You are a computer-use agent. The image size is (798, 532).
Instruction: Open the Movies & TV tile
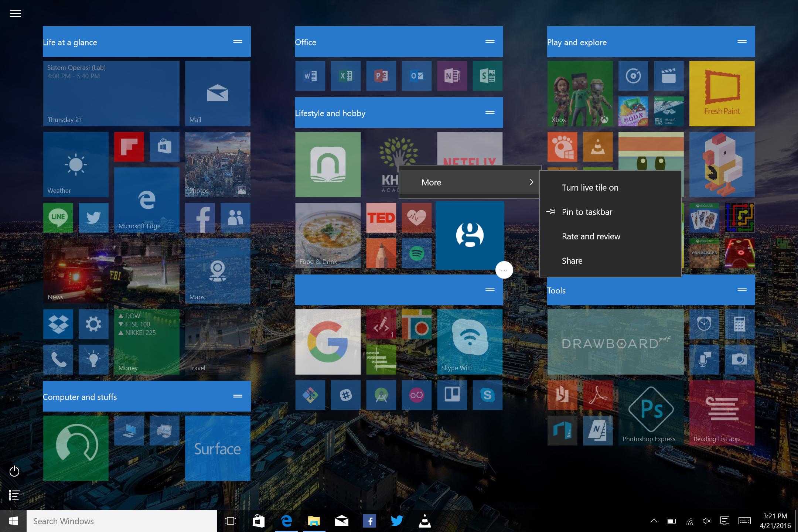668,76
